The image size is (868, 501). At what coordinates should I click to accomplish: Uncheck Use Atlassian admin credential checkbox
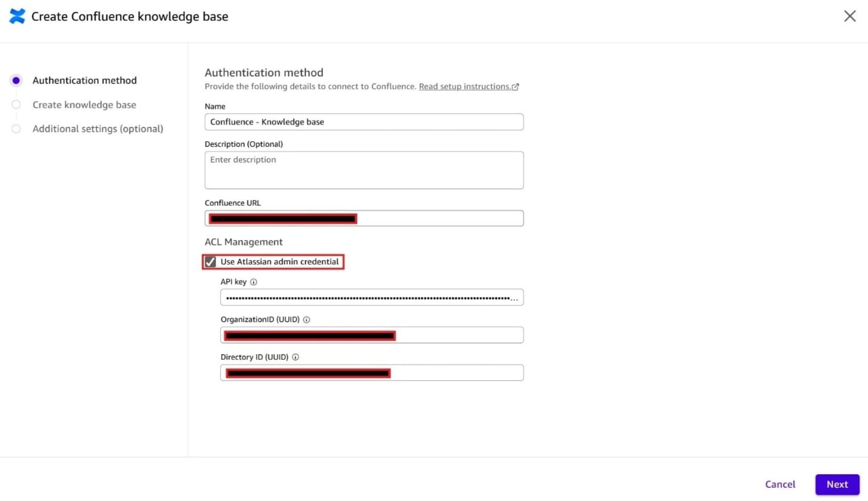210,262
